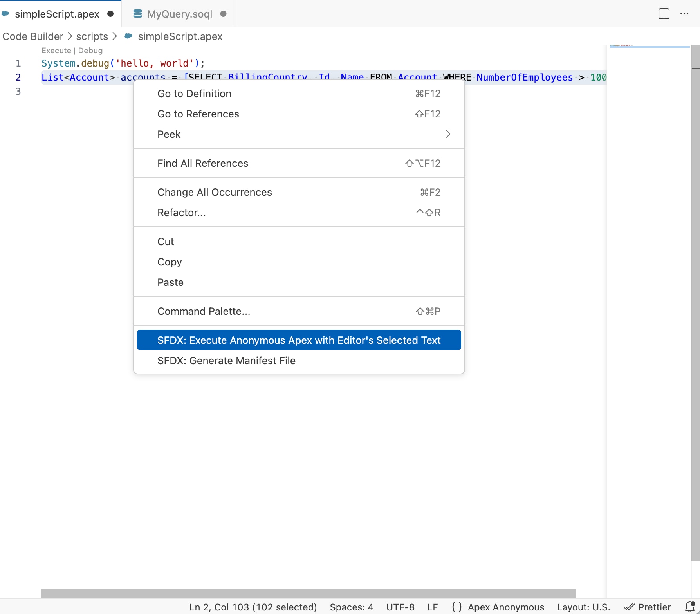Click the horizontal scrollbar at editor bottom
The height and width of the screenshot is (614, 700).
308,593
